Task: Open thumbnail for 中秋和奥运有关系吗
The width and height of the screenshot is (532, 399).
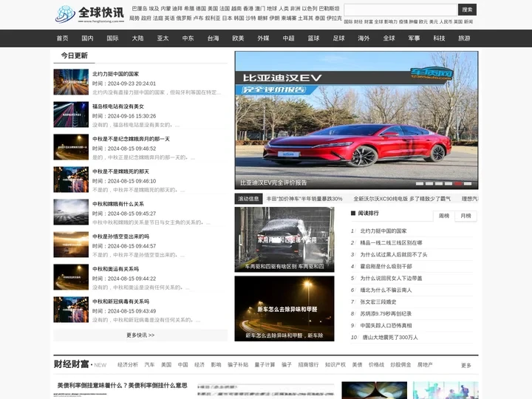Action: (71, 278)
